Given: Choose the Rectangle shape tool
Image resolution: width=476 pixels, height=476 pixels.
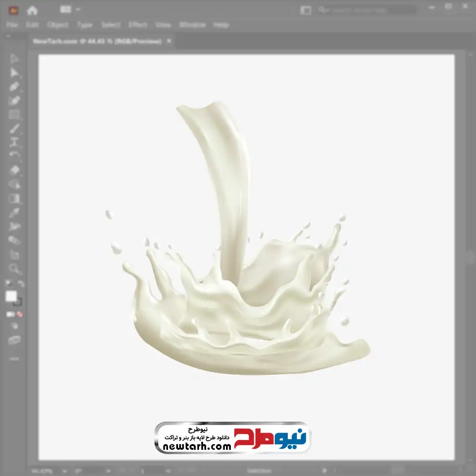Looking at the screenshot, I should [x=15, y=114].
